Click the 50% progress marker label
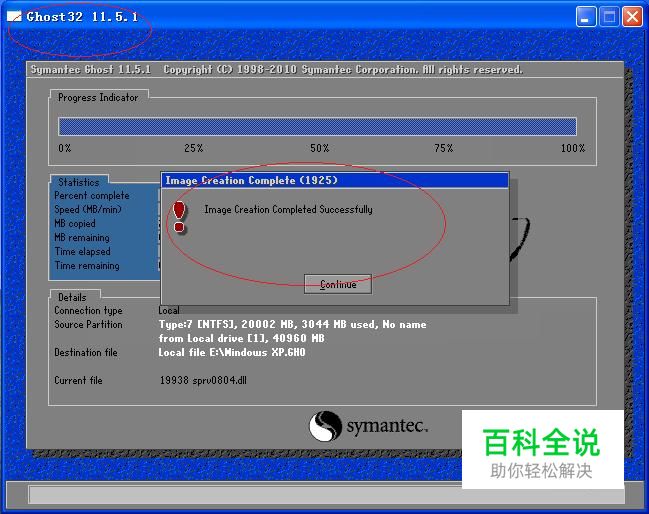 (x=320, y=148)
